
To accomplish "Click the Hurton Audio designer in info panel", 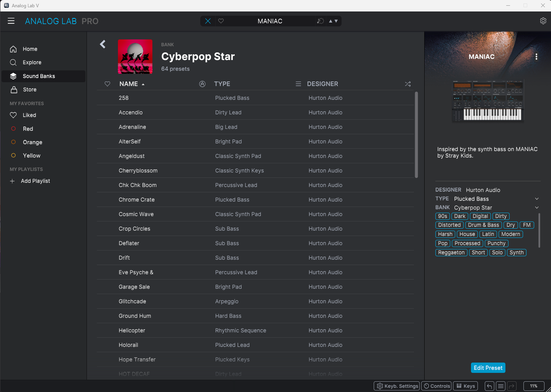I will click(483, 190).
